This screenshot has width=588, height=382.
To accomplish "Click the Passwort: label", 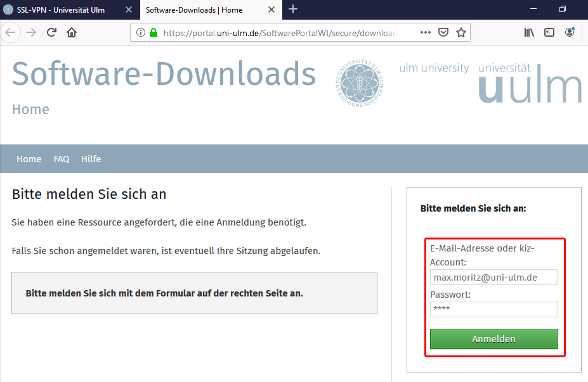I will click(450, 295).
